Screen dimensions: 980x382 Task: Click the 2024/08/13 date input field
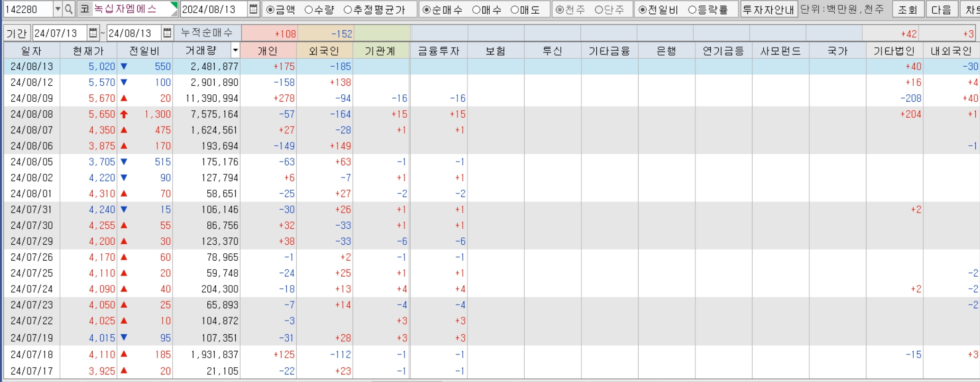214,9
